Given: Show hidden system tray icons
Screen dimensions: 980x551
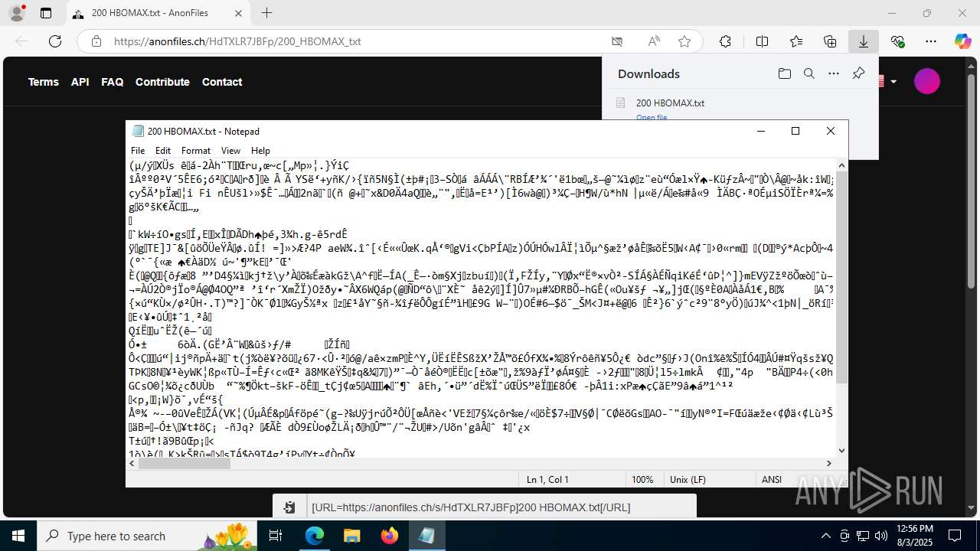Looking at the screenshot, I should click(825, 536).
